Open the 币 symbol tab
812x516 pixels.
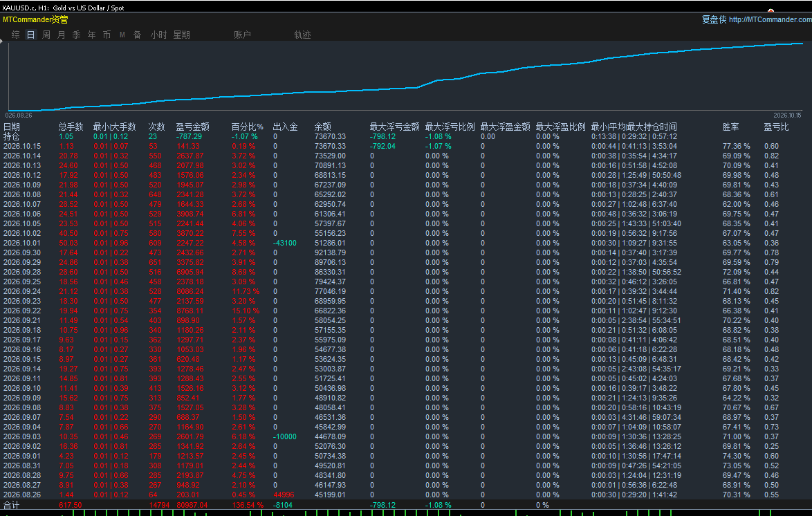(107, 35)
